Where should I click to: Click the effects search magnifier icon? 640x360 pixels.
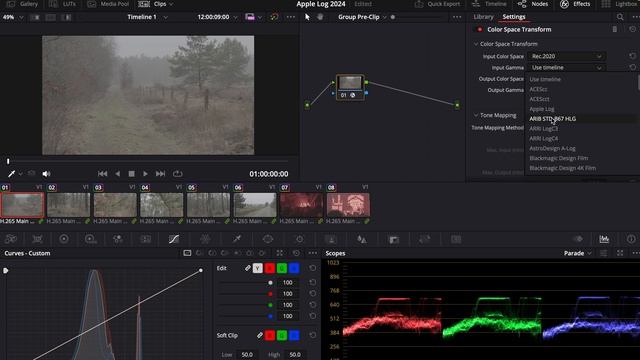(x=620, y=17)
